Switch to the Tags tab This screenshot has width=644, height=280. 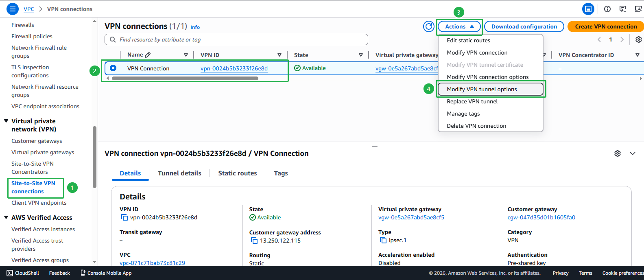(281, 173)
